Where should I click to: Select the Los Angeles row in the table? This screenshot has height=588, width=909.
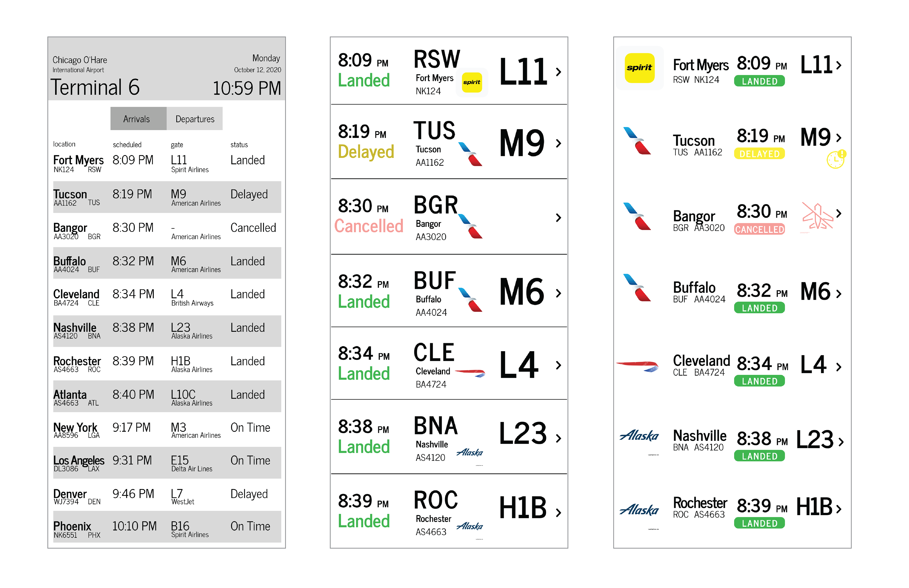coord(167,463)
